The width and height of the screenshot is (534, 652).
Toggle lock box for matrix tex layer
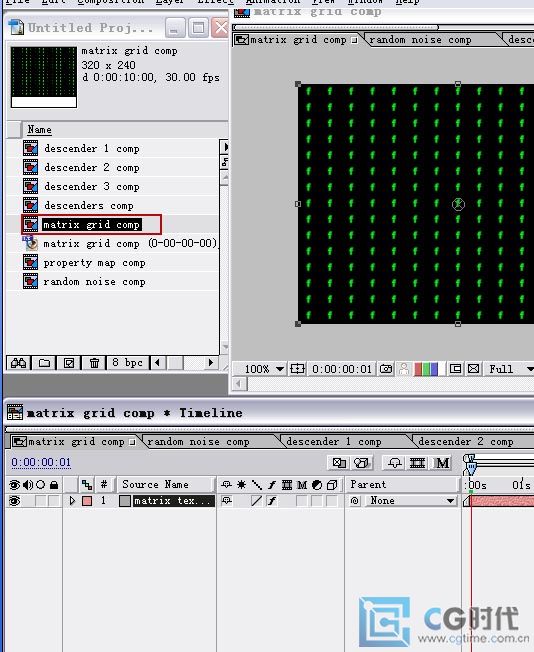pyautogui.click(x=54, y=501)
